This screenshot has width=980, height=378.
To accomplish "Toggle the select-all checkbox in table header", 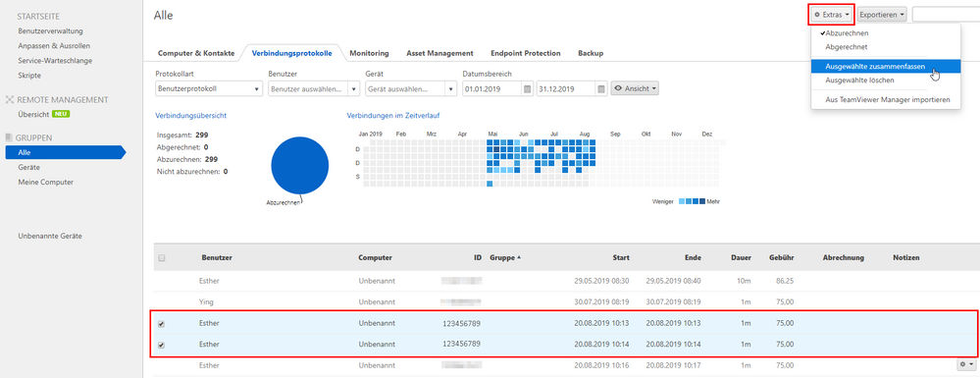I will pos(162,258).
